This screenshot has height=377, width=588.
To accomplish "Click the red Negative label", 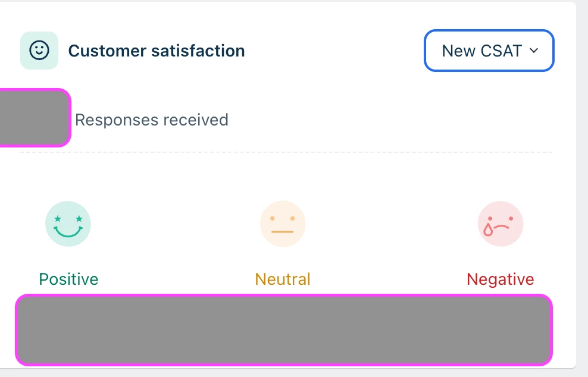I will point(501,279).
